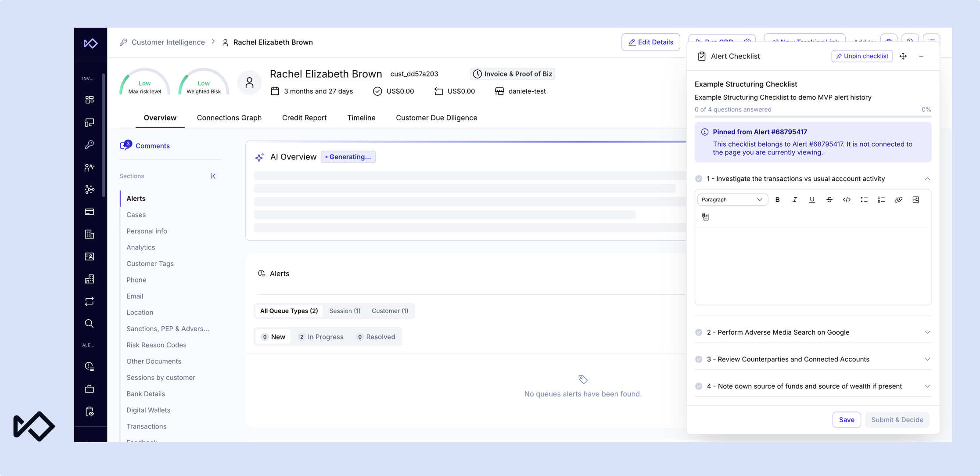Switch to the Connections Graph tab
The image size is (980, 476).
(229, 118)
